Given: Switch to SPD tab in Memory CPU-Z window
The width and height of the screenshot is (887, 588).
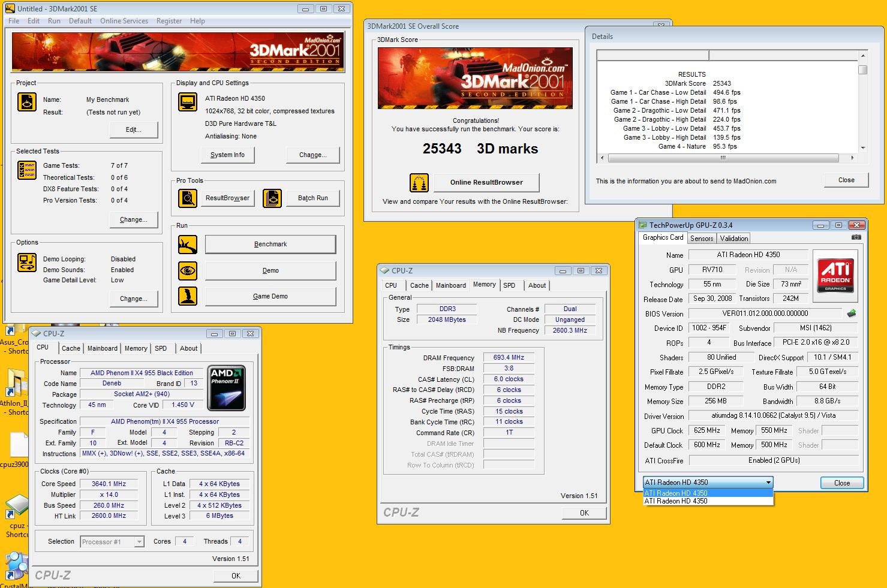Looking at the screenshot, I should 509,285.
